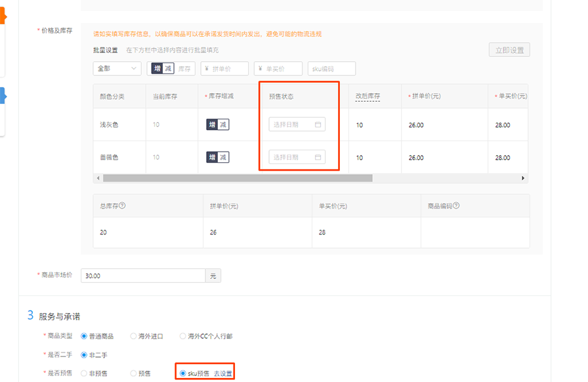Click the table horizontal scrollbar thumb
Viewport: 588px width, 382px height.
238,179
